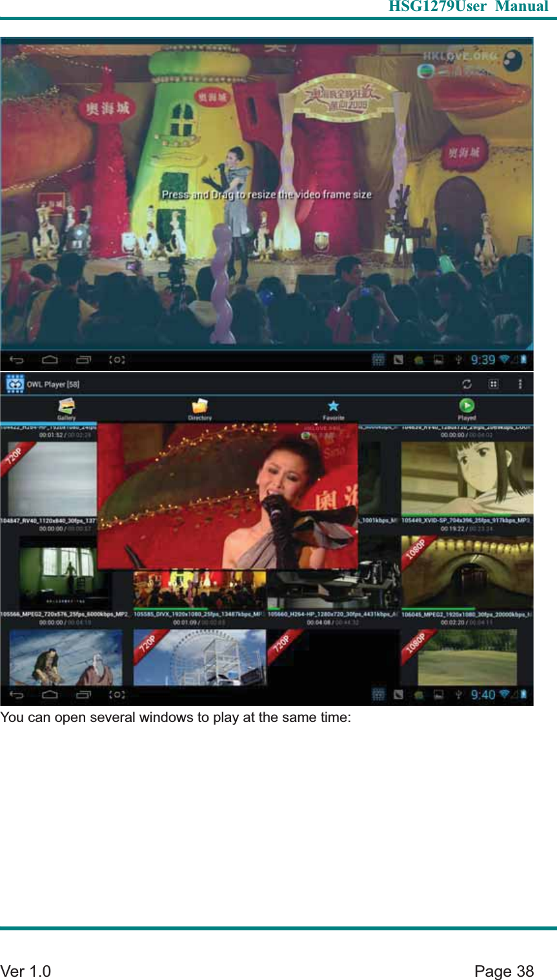Tap the picture notification icon in the lower tray
The height and width of the screenshot is (980, 557).
438,695
